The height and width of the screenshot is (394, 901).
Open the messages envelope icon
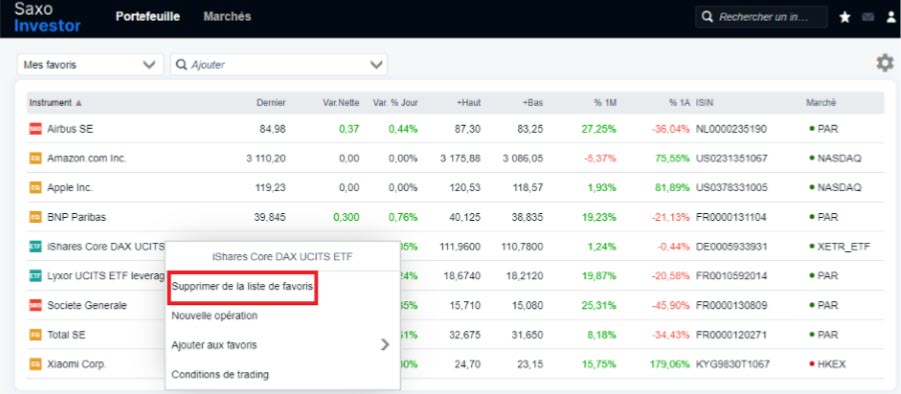pos(868,17)
